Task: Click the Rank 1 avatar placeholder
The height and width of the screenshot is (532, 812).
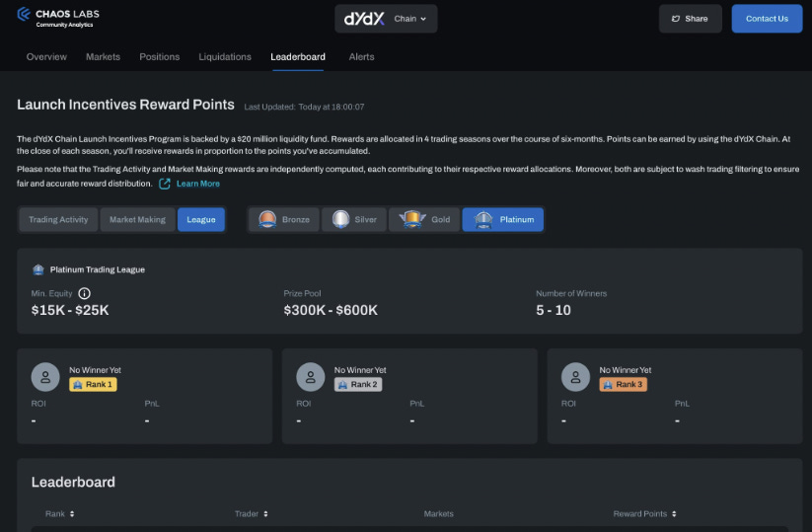Action: pos(45,377)
